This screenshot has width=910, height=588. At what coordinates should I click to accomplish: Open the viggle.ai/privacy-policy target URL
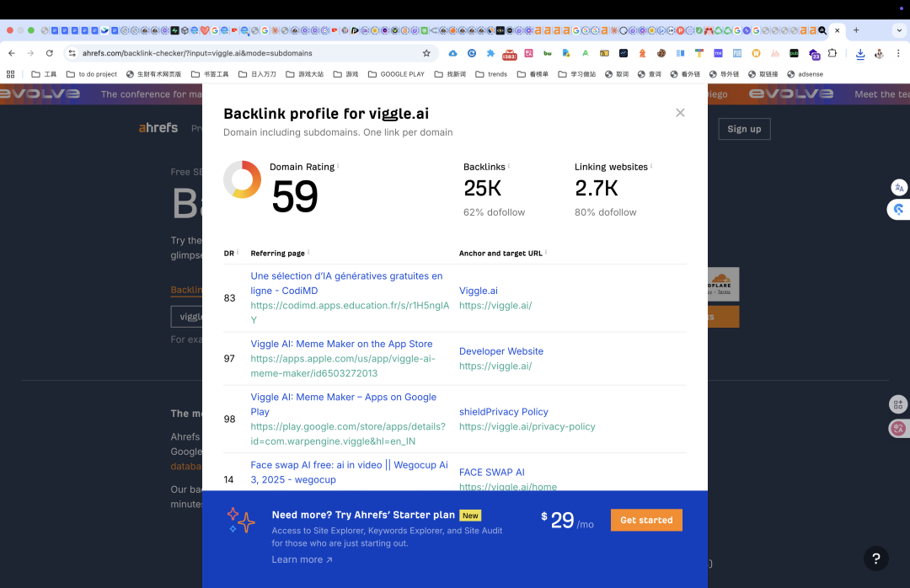pyautogui.click(x=527, y=426)
